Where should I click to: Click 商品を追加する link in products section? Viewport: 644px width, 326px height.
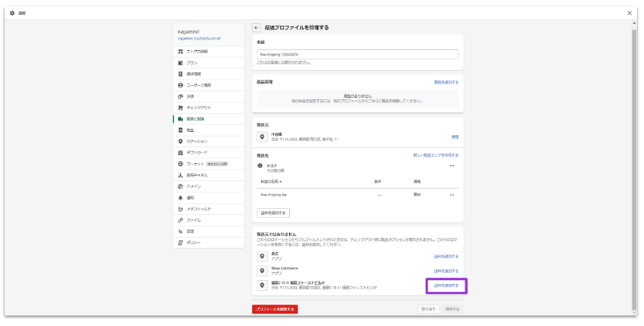[445, 82]
